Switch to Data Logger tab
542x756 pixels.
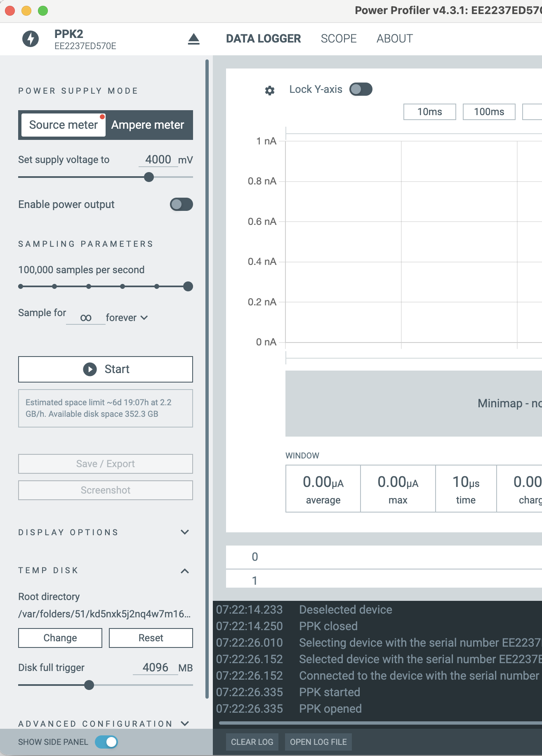coord(264,39)
